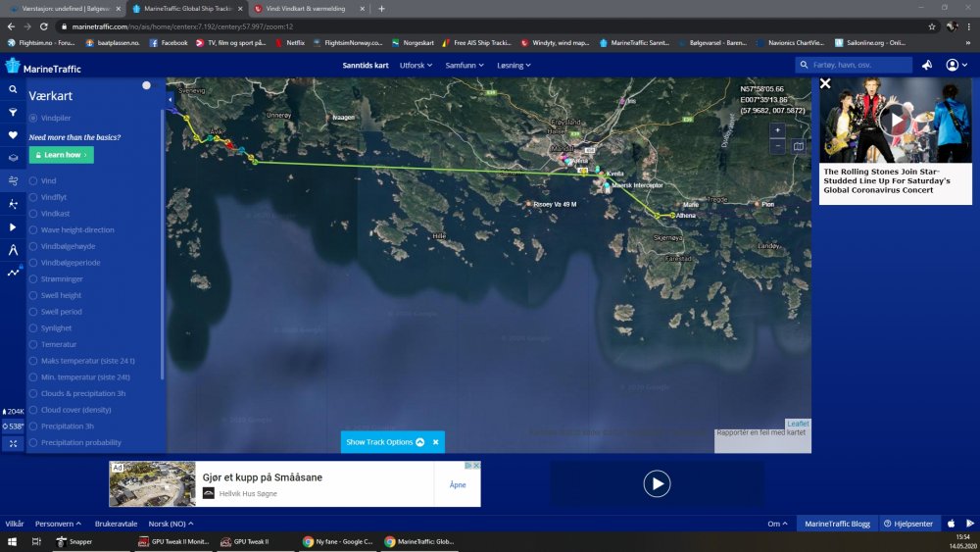Open notifications megaphone icon
980x552 pixels.
pyautogui.click(x=927, y=65)
